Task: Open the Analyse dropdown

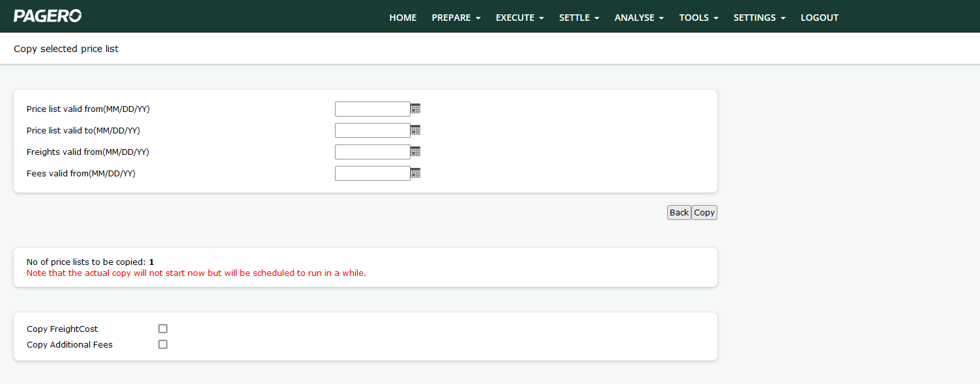Action: 639,18
